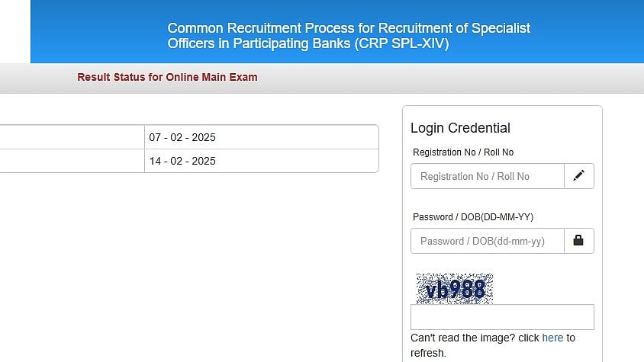Image resolution: width=644 pixels, height=362 pixels.
Task: Select 'Result Status for Online Main Exam' heading
Action: [167, 77]
